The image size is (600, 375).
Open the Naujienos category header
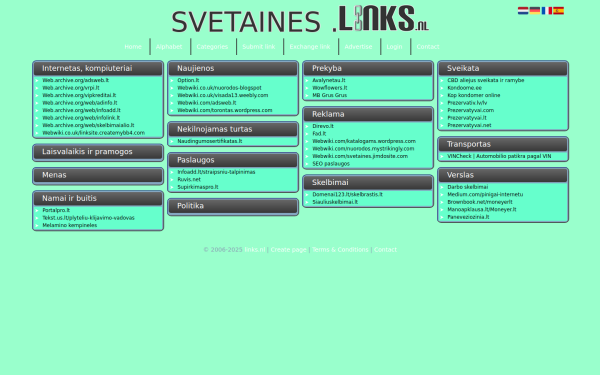(233, 68)
